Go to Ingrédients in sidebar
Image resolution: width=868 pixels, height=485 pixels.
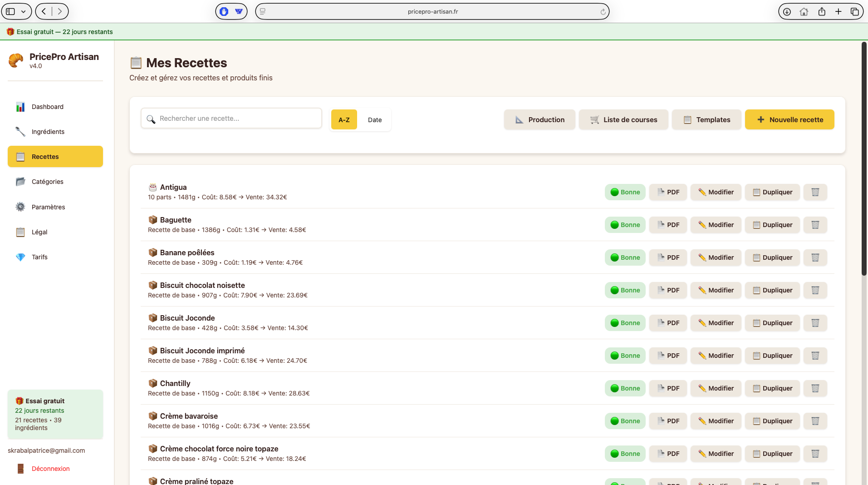(55, 132)
